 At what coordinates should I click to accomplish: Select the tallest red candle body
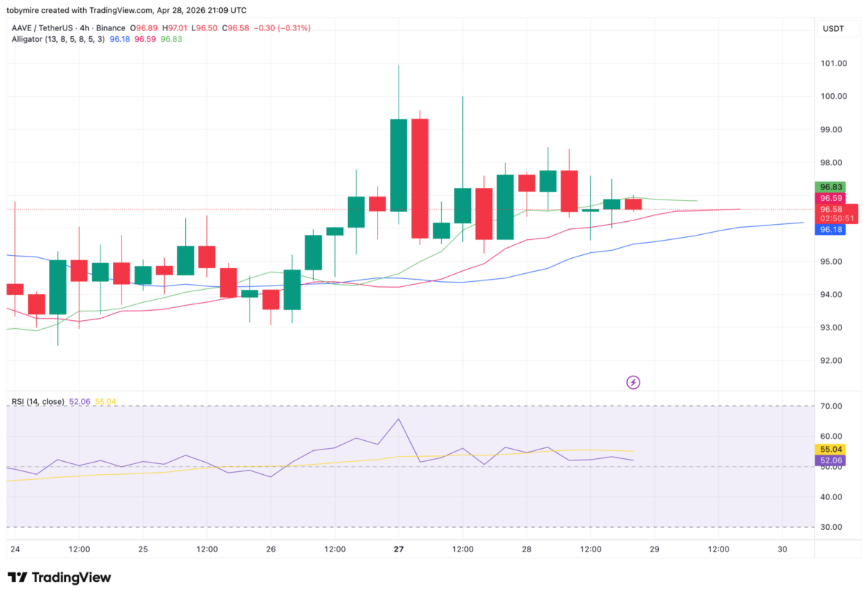point(420,179)
